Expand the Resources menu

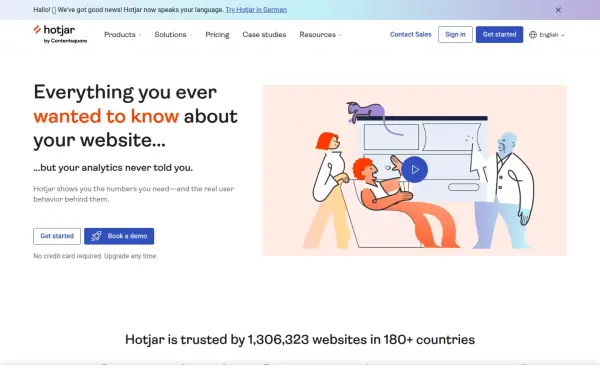[320, 34]
